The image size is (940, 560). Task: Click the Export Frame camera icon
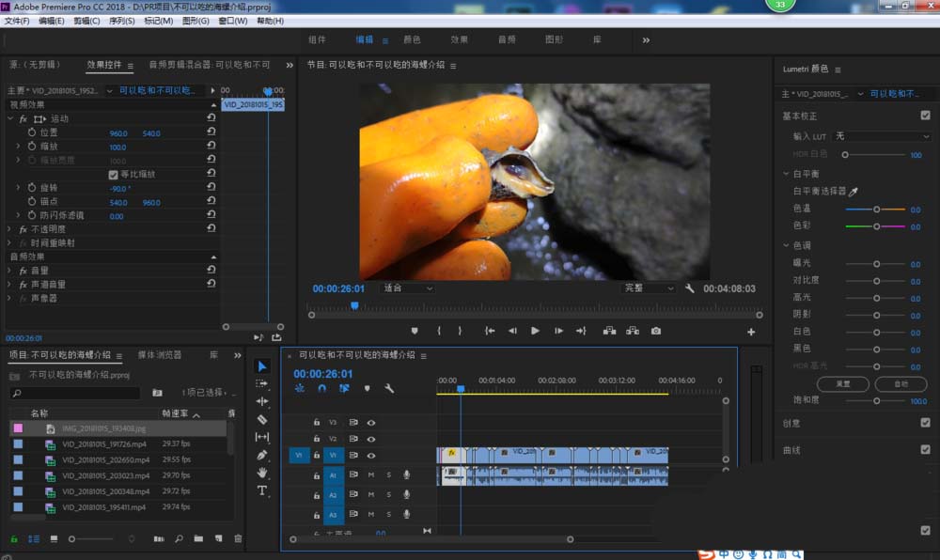coord(656,331)
